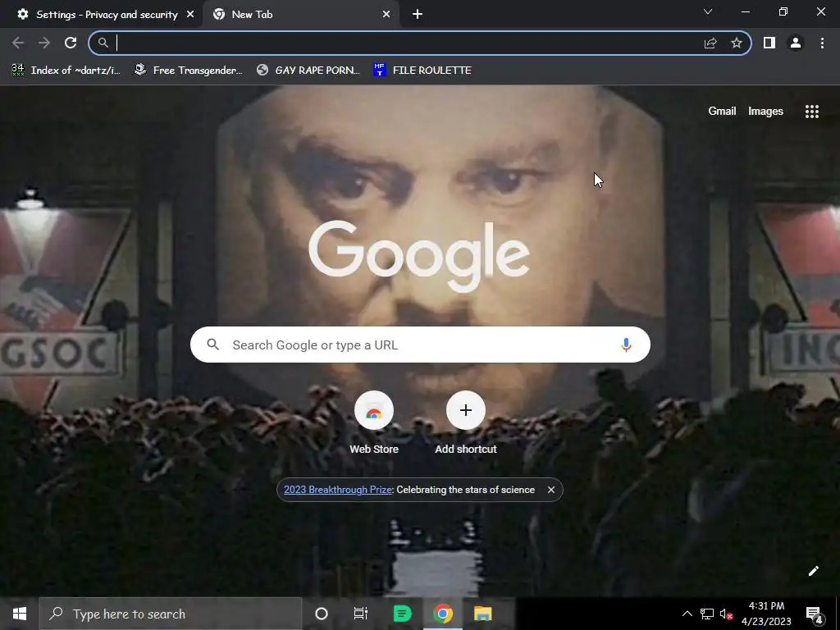
Task: Open a new tab with the plus button
Action: point(418,15)
